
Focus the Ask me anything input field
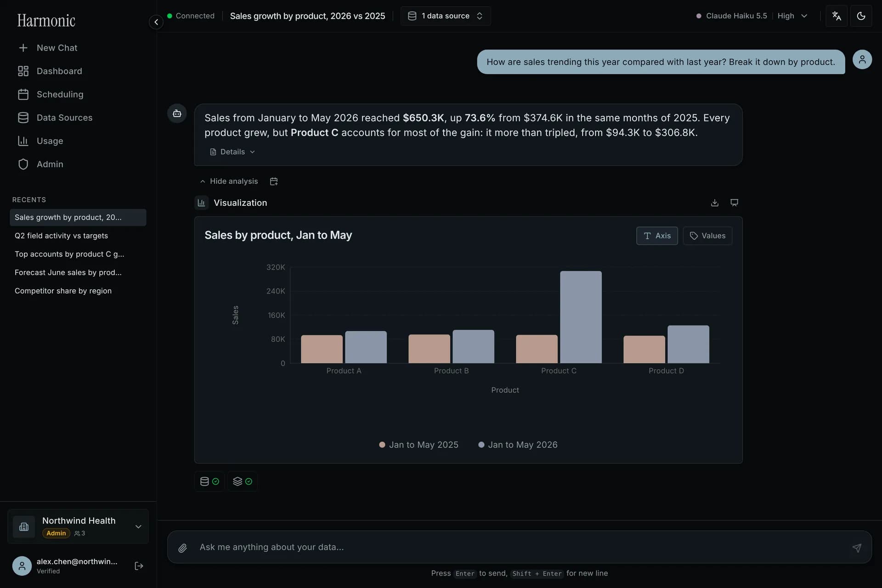pyautogui.click(x=519, y=547)
